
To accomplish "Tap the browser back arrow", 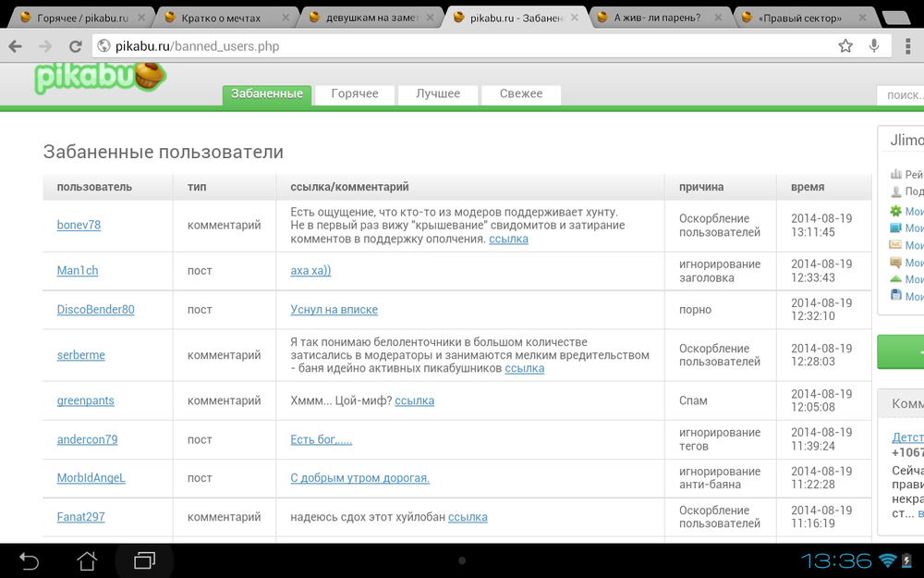I will (x=16, y=46).
